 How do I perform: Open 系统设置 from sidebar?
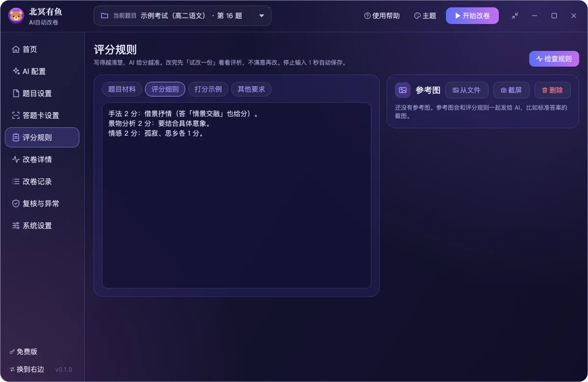click(x=42, y=226)
